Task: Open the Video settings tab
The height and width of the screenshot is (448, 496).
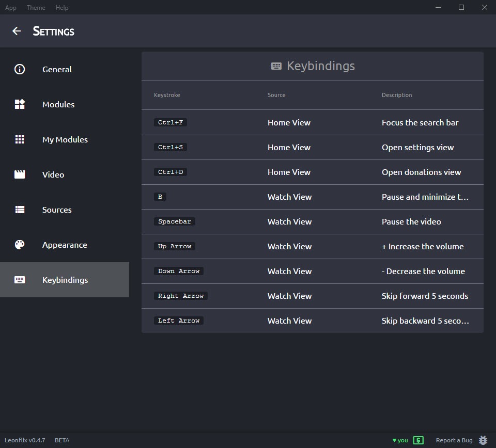Action: tap(65, 174)
